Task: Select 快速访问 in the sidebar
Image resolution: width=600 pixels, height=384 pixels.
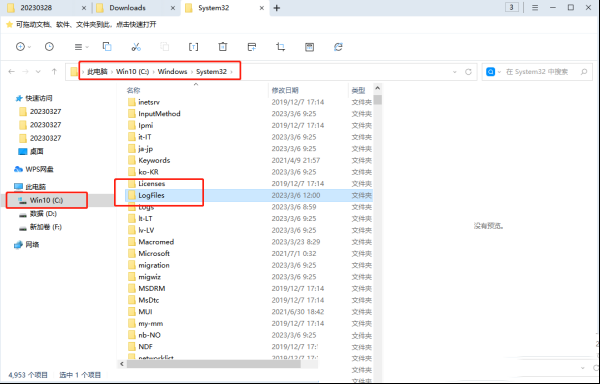Action: [x=39, y=98]
